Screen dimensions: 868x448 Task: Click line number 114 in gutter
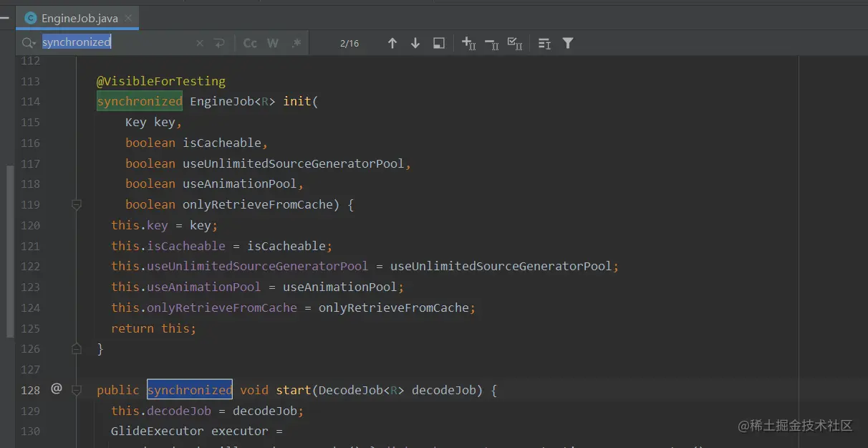point(30,102)
